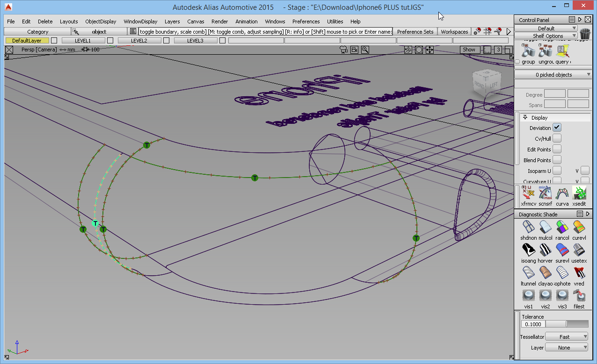Apply the vis3 visualization shader
Viewport: 597px width, 364px height.
coord(562,296)
